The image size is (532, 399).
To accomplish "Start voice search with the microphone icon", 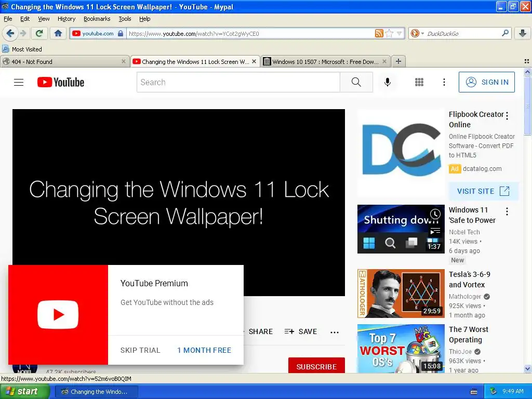I will pyautogui.click(x=388, y=82).
